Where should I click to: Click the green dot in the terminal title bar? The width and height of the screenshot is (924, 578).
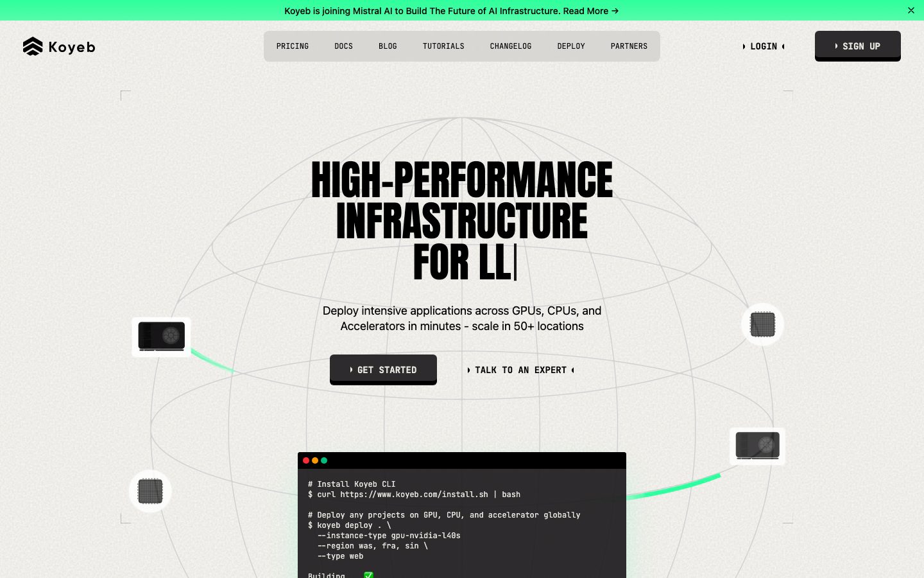(x=324, y=460)
